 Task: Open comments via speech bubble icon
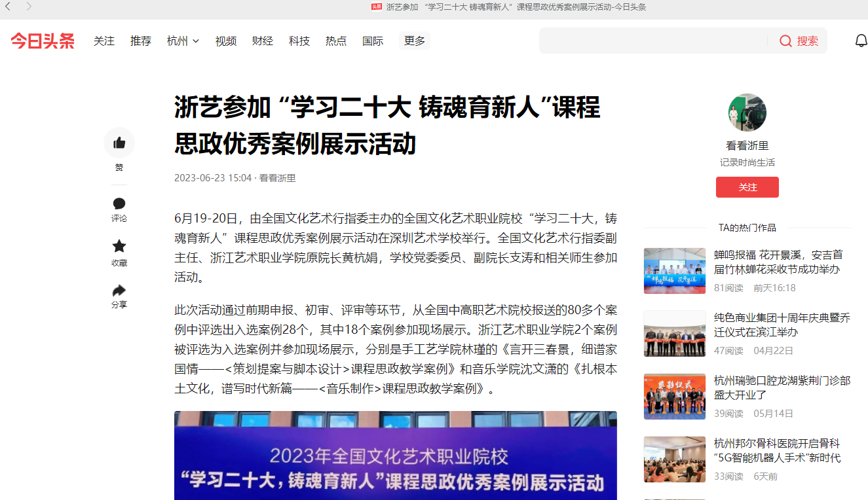click(x=119, y=204)
